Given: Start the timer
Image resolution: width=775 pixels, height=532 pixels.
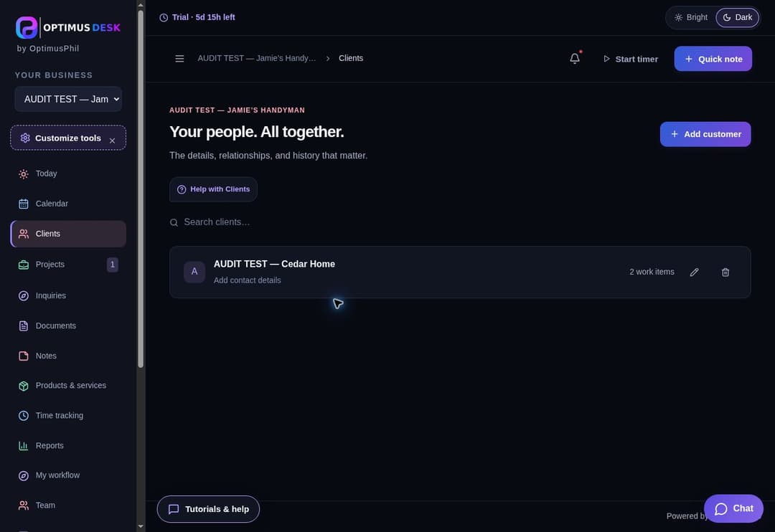Looking at the screenshot, I should pos(630,59).
